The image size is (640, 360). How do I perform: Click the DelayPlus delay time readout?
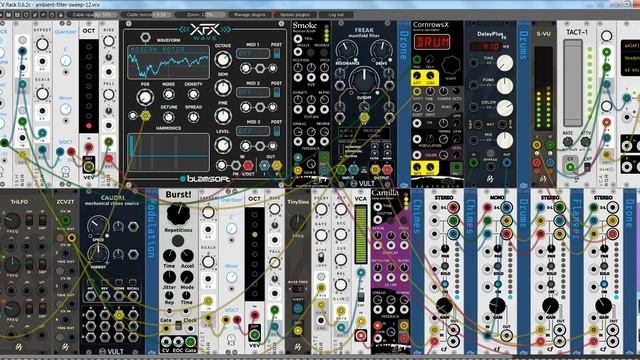[485, 47]
